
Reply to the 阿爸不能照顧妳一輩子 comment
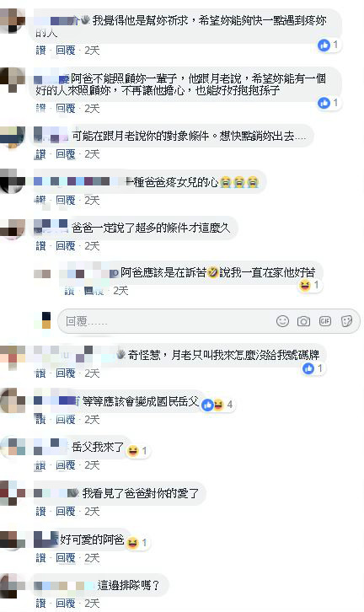point(65,108)
